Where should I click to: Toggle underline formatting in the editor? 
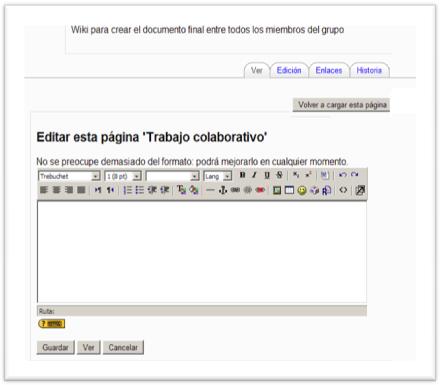(x=267, y=175)
